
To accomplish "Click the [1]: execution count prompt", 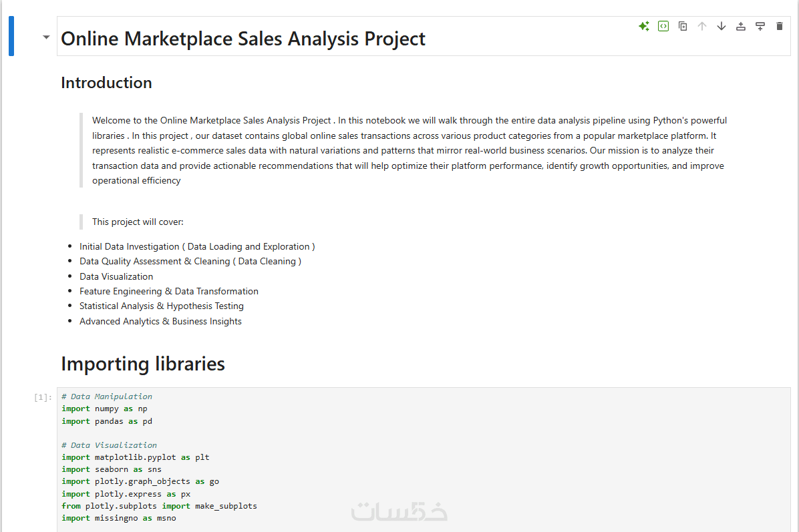I will point(42,397).
